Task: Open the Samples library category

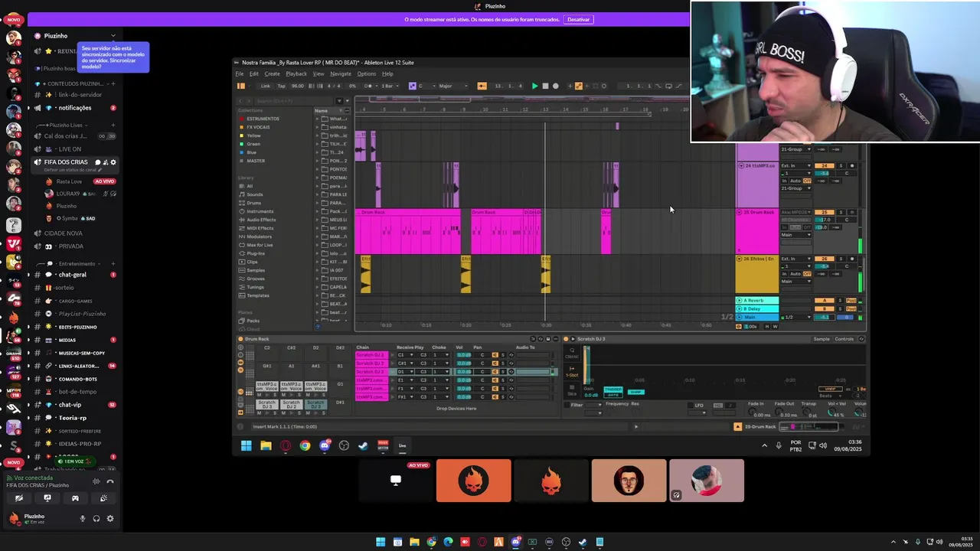Action: click(256, 270)
